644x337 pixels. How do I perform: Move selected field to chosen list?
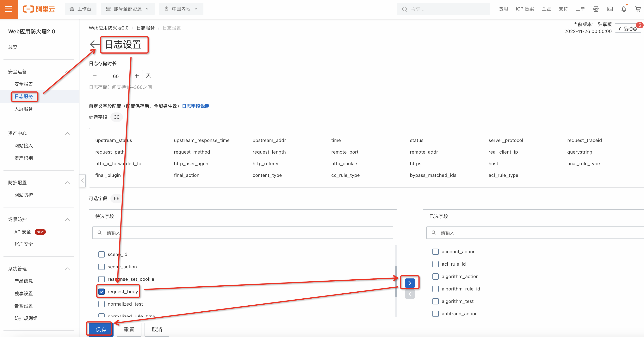point(410,283)
